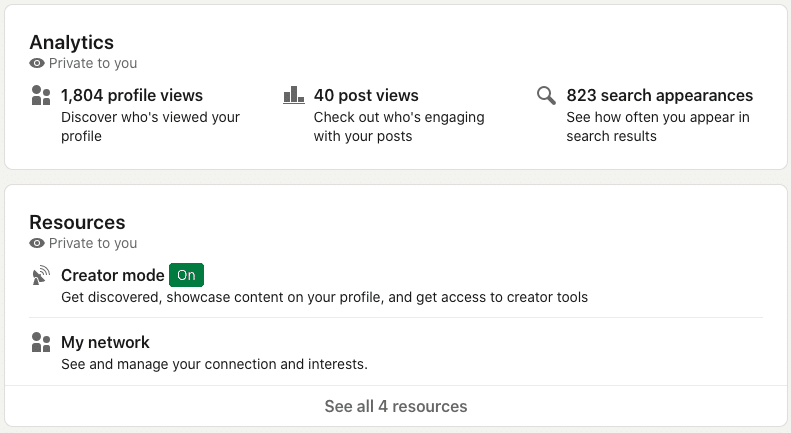Click the post views bar chart icon
Viewport: 791px width, 433px height.
[x=294, y=95]
